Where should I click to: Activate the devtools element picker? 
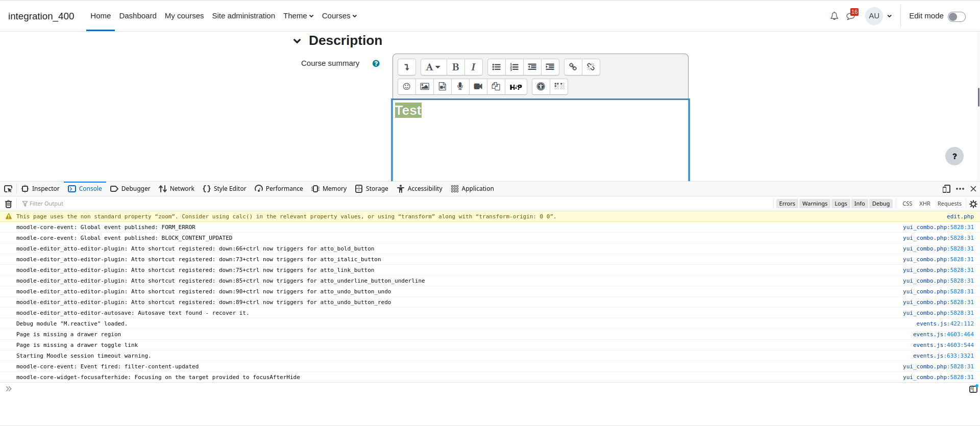pos(8,189)
